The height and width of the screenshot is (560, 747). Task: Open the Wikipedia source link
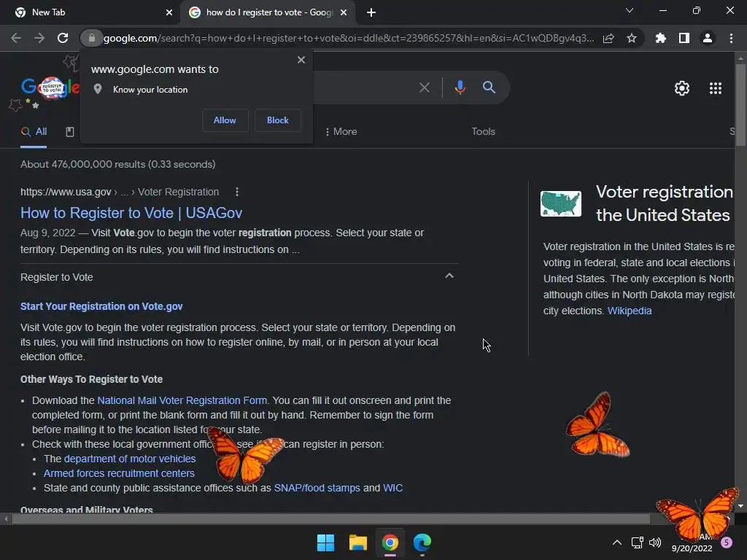630,311
